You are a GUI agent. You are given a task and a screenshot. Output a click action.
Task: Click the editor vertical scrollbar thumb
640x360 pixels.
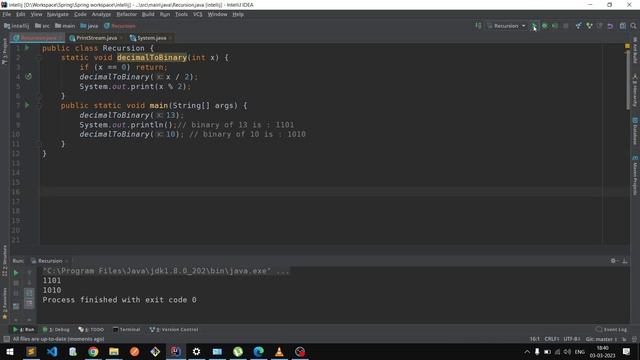628,80
